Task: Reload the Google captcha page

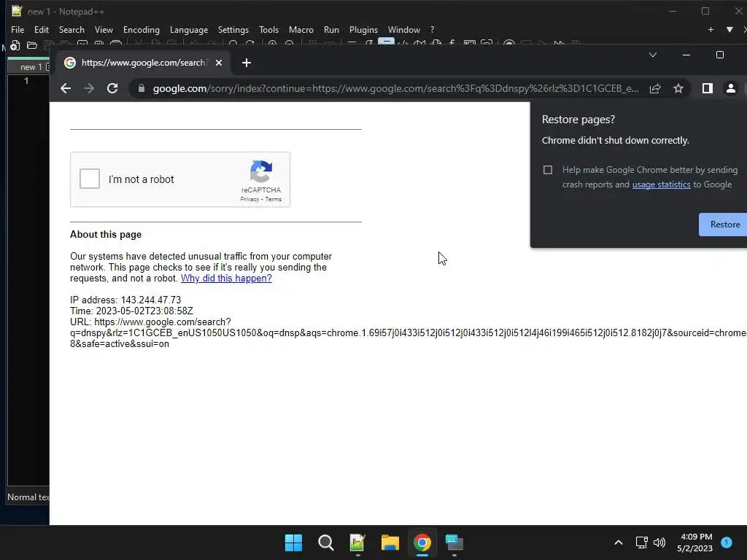Action: (112, 88)
